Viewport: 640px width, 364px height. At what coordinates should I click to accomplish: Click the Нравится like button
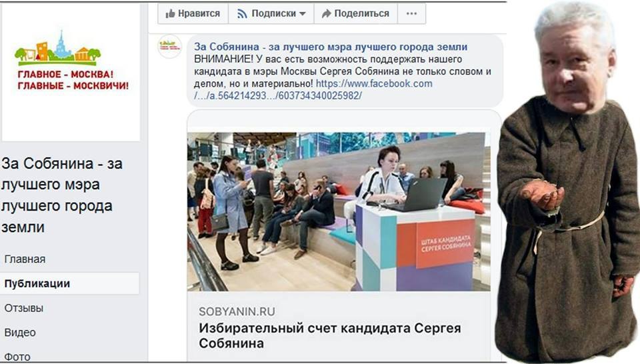coord(193,13)
